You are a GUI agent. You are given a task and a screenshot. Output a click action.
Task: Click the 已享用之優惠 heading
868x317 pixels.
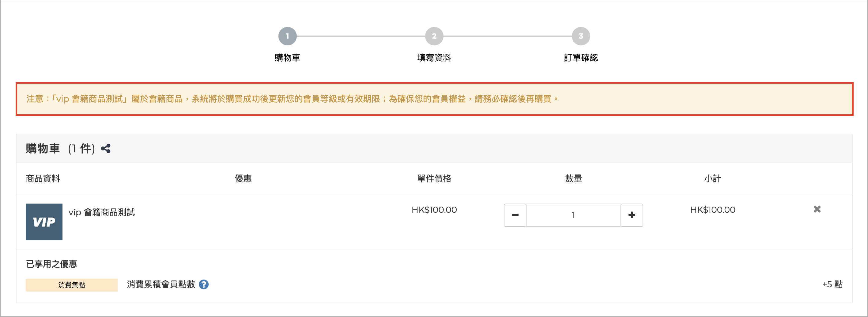51,264
